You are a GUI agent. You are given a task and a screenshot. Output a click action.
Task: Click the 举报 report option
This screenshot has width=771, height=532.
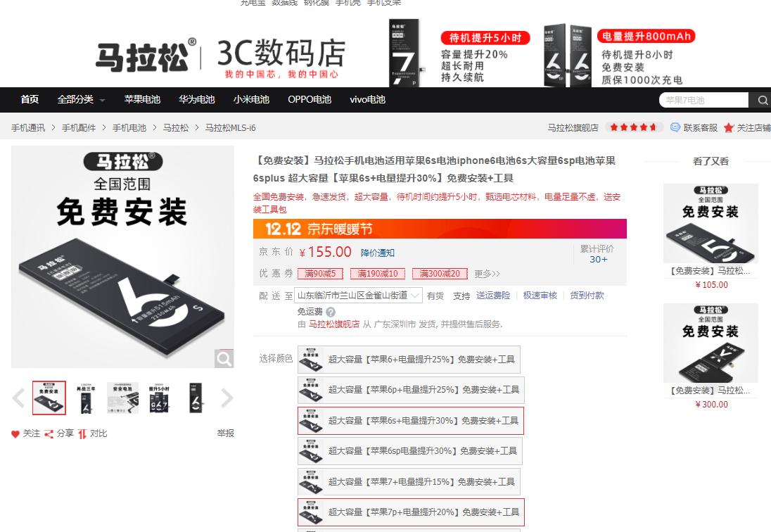(x=226, y=434)
